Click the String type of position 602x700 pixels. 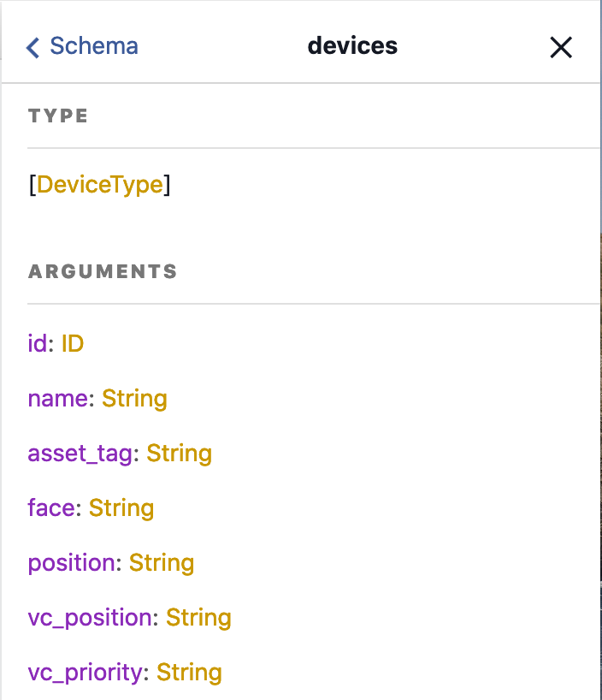click(x=162, y=562)
